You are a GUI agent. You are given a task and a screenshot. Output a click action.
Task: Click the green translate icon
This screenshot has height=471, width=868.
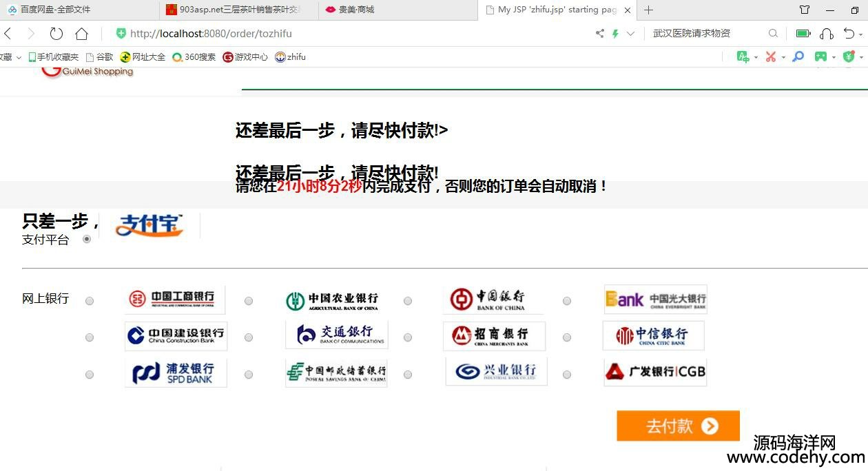point(743,57)
